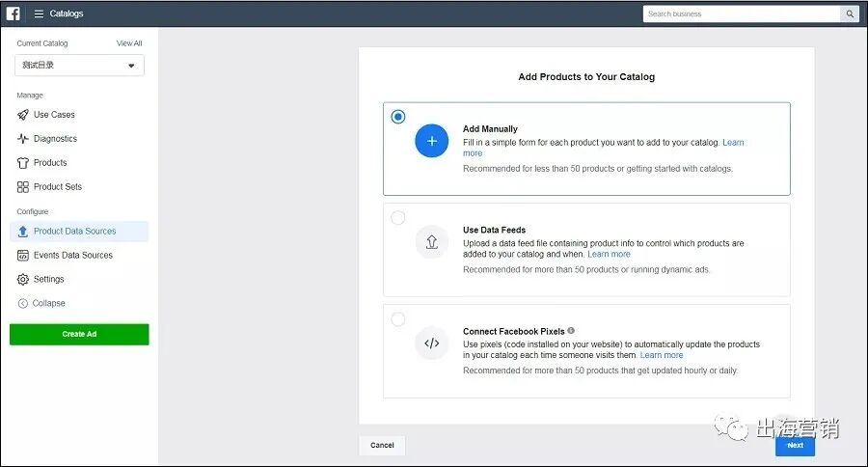Image resolution: width=868 pixels, height=467 pixels.
Task: Click the Connect Facebook Pixels heading
Action: pyautogui.click(x=514, y=331)
